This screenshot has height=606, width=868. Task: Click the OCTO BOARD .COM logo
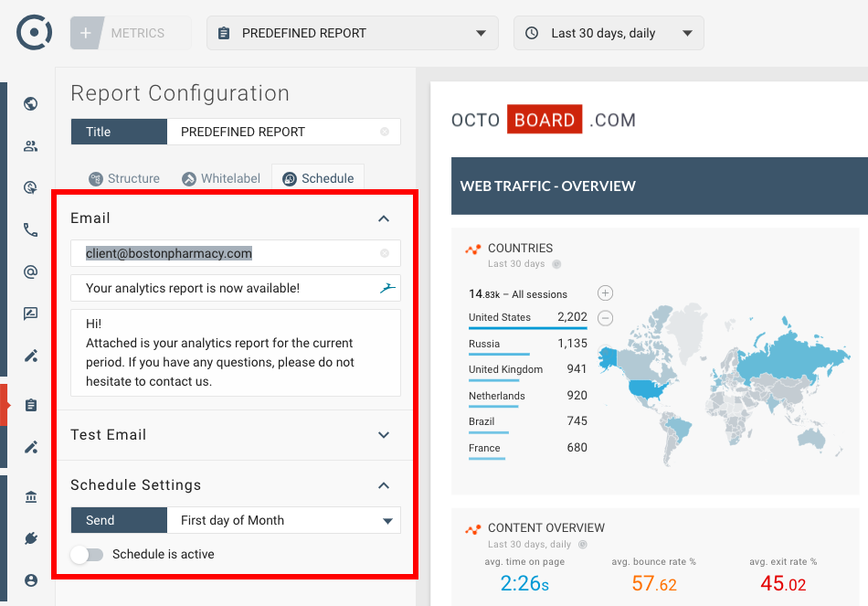pos(544,120)
